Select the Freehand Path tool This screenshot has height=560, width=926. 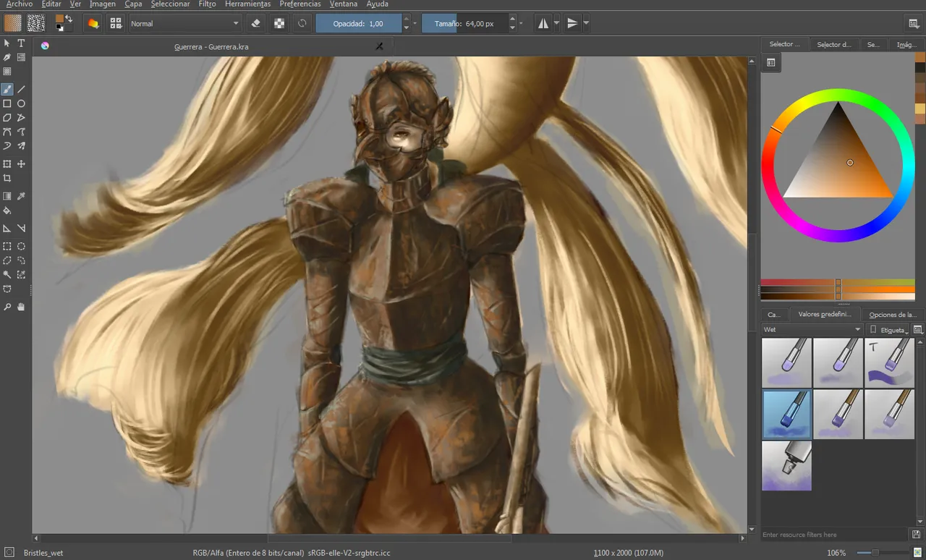pyautogui.click(x=21, y=132)
